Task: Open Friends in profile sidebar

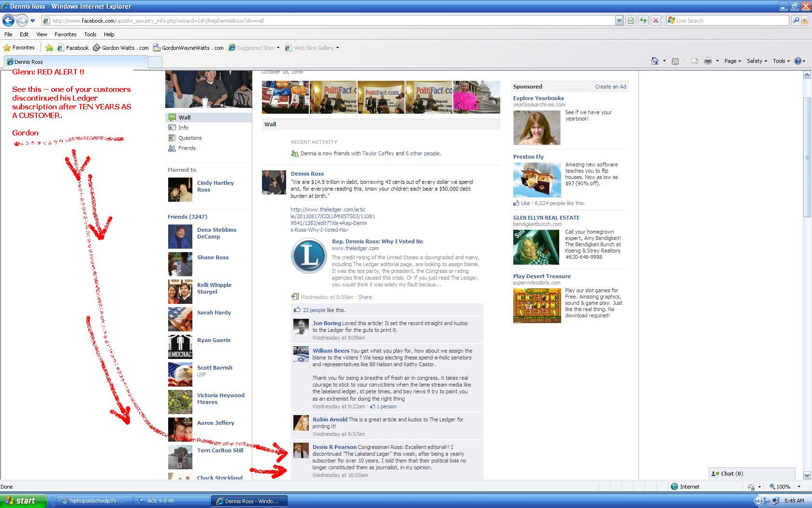Action: 187,148
